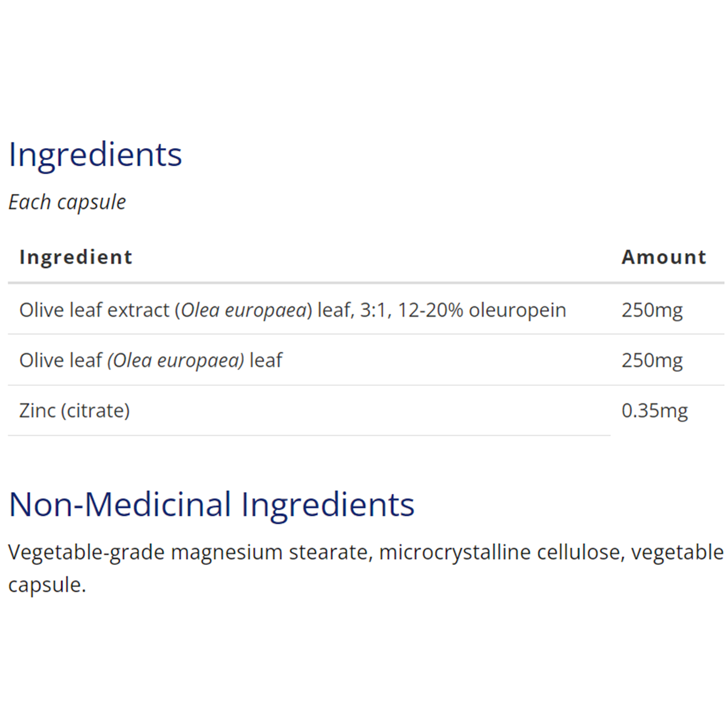Viewport: 728px width, 728px height.
Task: Click italic "Olea europaea" in extract row
Action: click(x=244, y=310)
